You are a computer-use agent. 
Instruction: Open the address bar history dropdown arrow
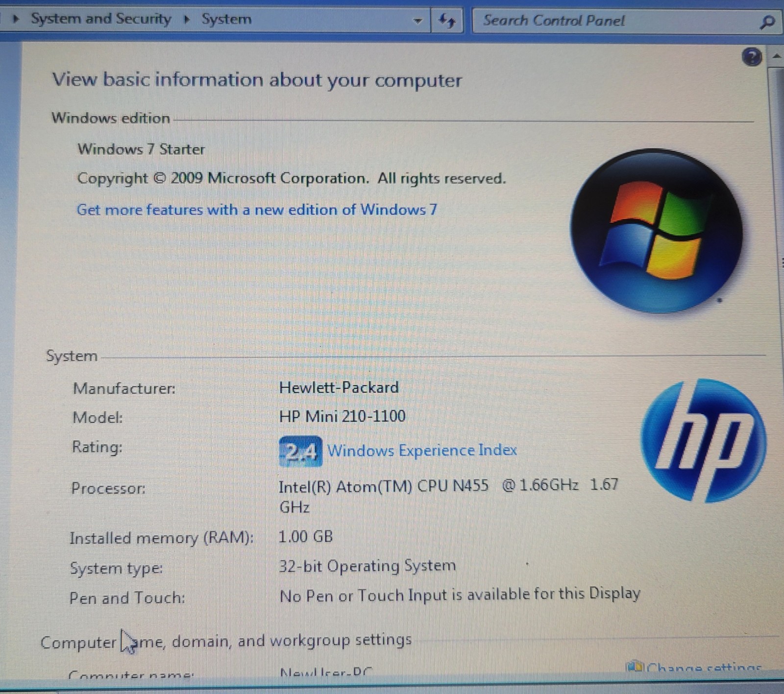(x=417, y=21)
